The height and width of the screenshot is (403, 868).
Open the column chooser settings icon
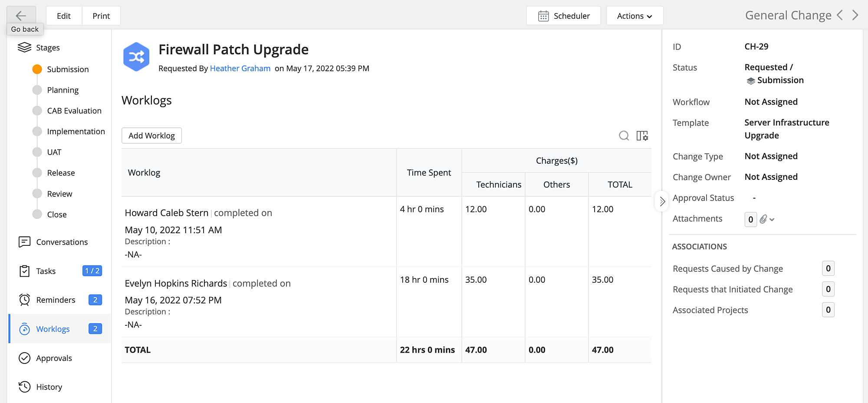coord(642,136)
